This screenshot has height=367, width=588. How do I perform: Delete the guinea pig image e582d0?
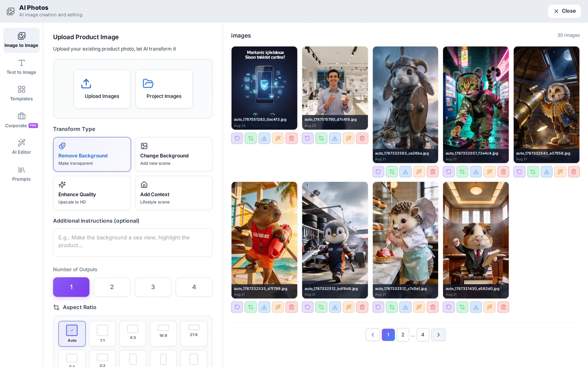click(x=503, y=307)
